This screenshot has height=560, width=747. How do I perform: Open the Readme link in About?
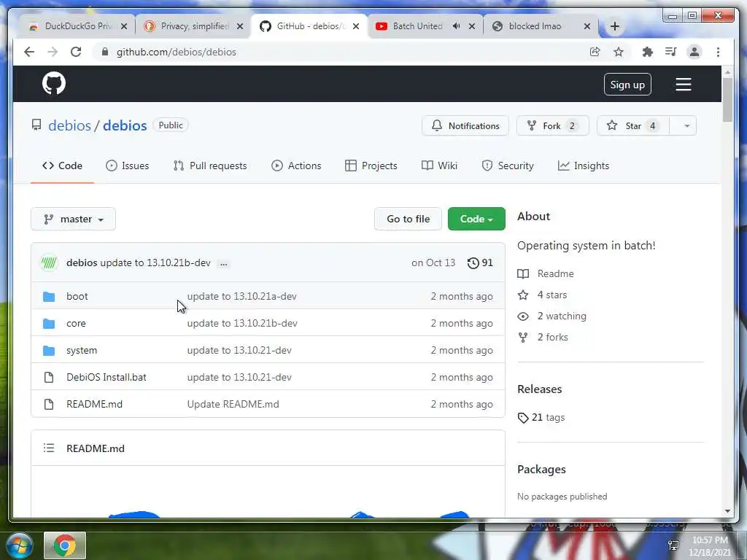point(555,274)
